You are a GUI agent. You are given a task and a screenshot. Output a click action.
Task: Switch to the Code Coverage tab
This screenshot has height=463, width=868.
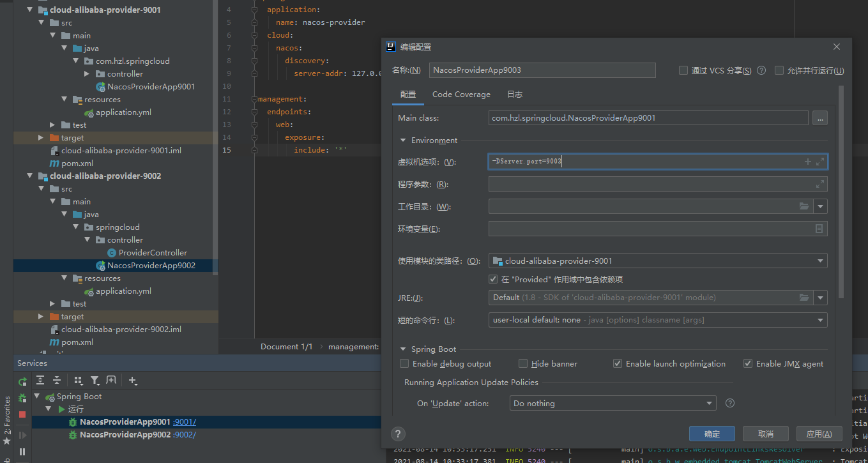point(461,95)
